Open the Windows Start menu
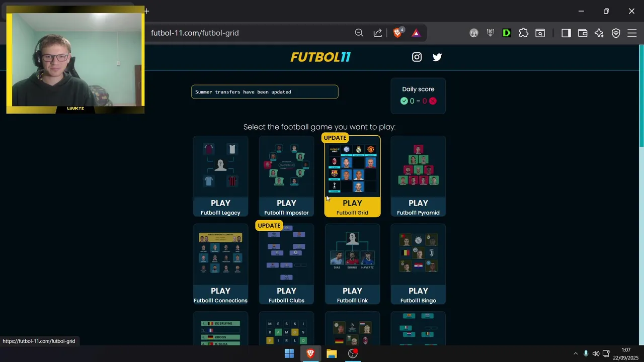The image size is (644, 362). tap(289, 353)
